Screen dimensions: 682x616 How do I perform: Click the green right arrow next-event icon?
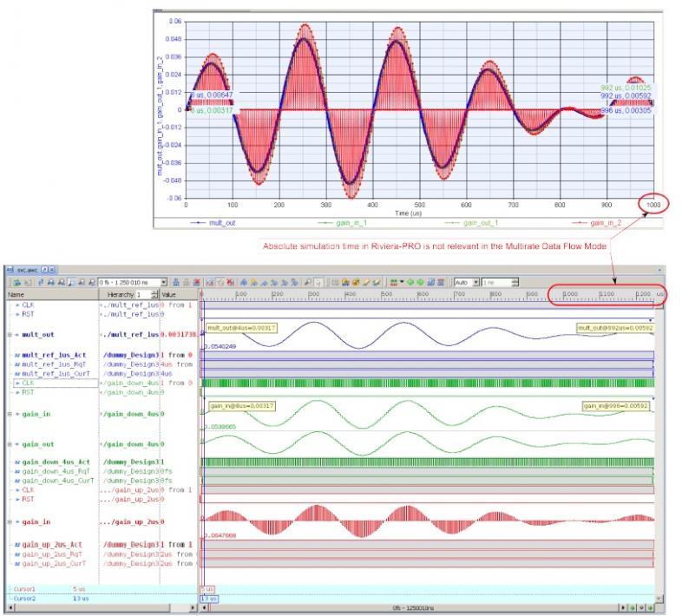coord(420,282)
